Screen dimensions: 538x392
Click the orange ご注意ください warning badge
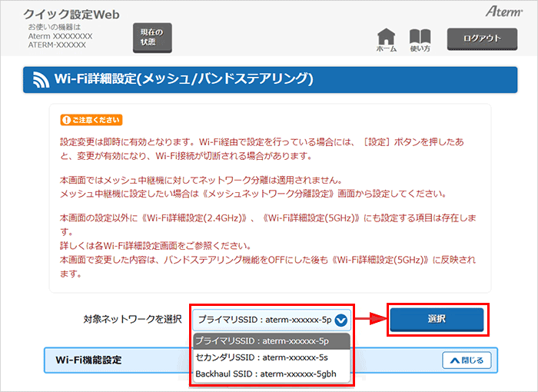91,120
